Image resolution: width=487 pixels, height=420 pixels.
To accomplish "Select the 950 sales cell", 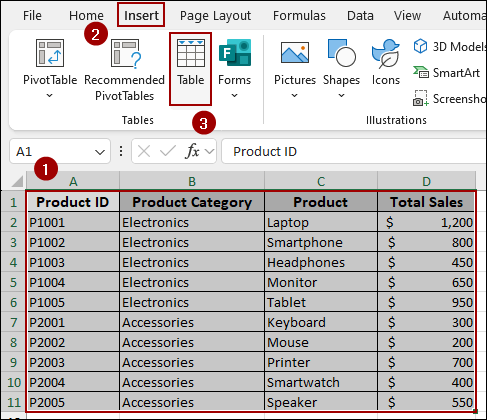I will (x=426, y=302).
